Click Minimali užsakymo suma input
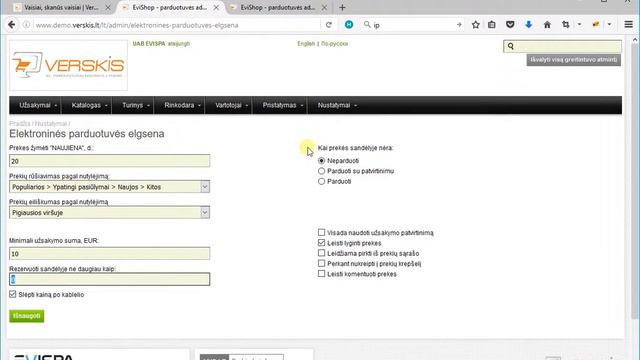 109,253
